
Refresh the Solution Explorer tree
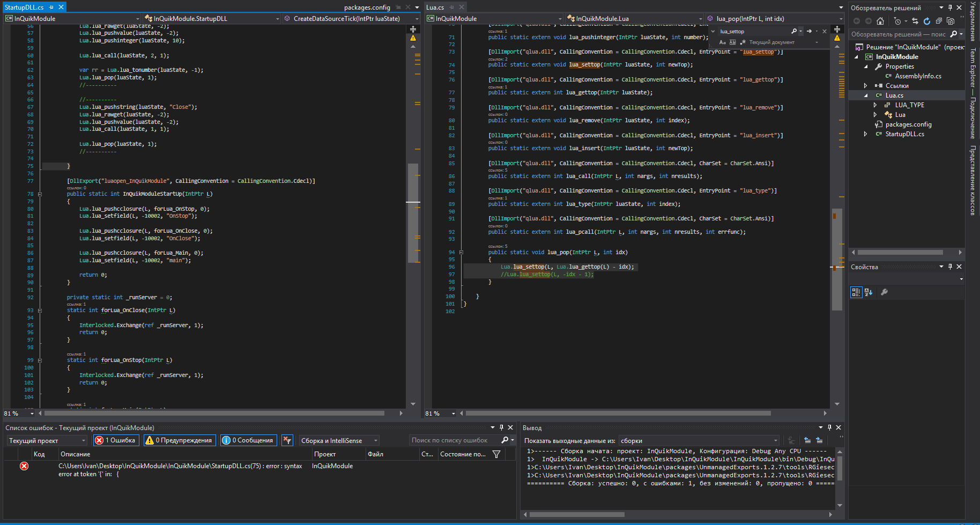pos(926,21)
